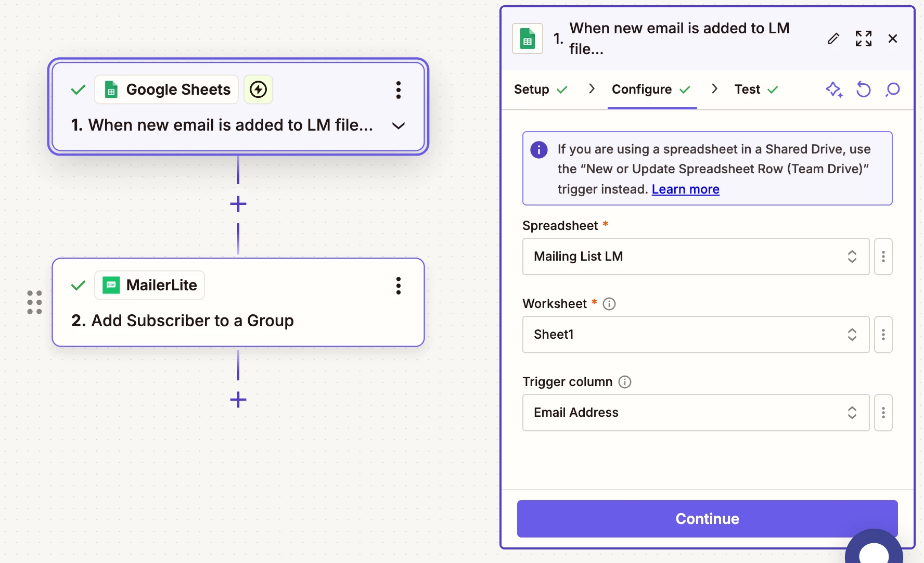Click the info icon beside Trigger column label
The image size is (924, 563).
(625, 382)
